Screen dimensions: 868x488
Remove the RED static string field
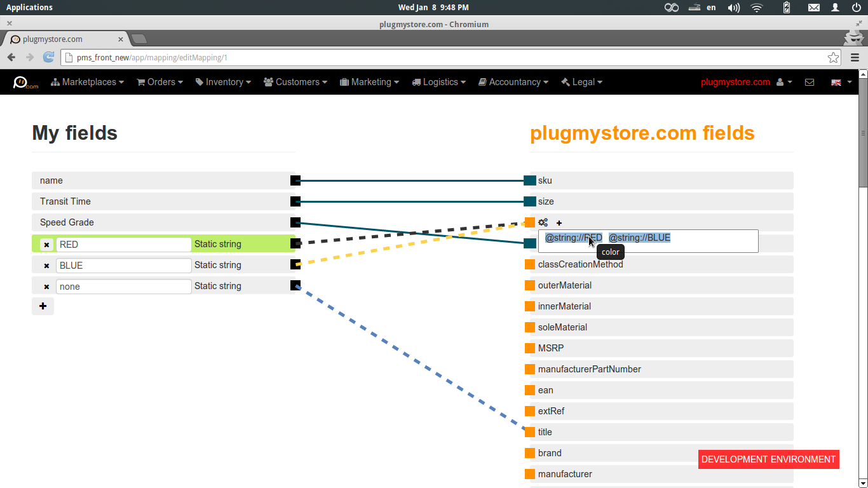pyautogui.click(x=46, y=245)
